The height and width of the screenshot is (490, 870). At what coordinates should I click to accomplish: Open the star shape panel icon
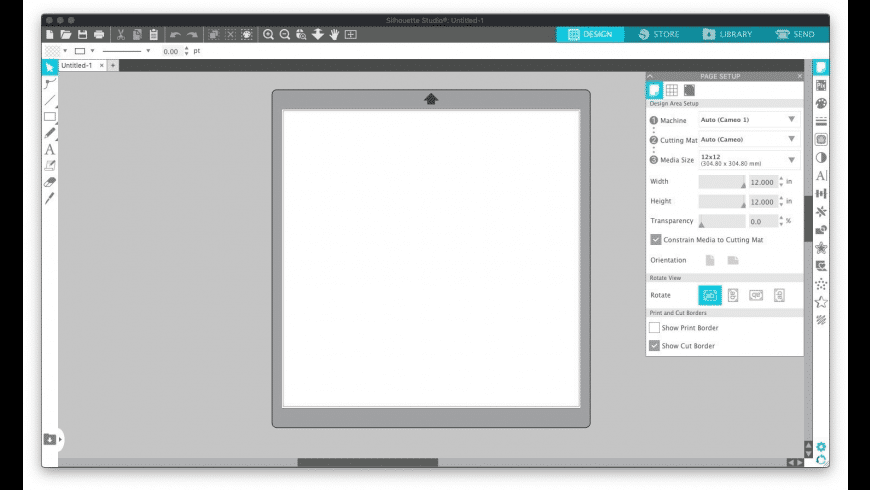click(821, 302)
